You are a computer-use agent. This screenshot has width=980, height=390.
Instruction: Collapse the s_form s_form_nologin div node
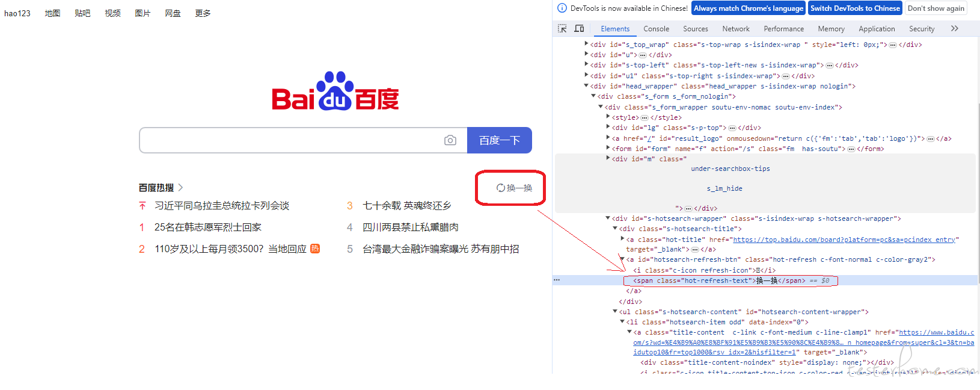coord(593,96)
